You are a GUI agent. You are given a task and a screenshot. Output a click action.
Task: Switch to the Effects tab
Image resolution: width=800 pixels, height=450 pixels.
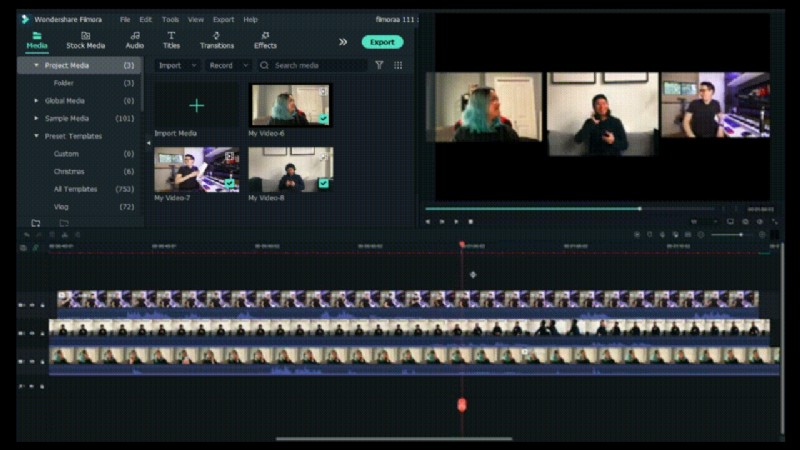(x=265, y=40)
